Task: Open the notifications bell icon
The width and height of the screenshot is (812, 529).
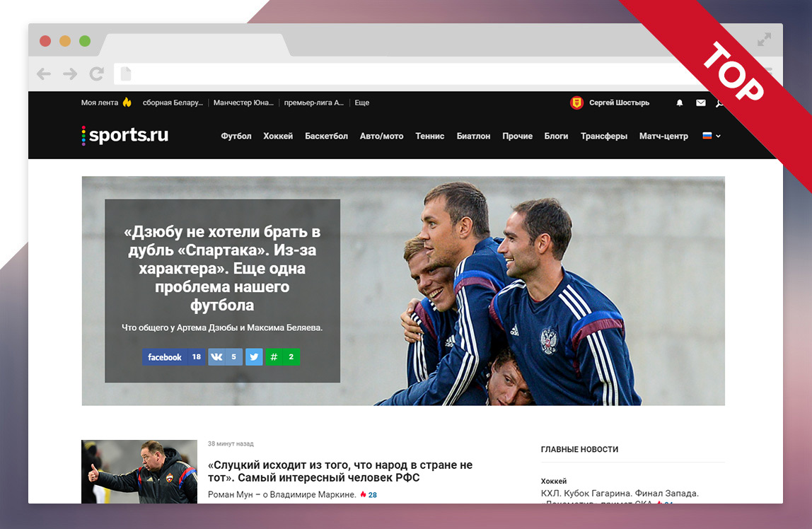Action: 680,103
